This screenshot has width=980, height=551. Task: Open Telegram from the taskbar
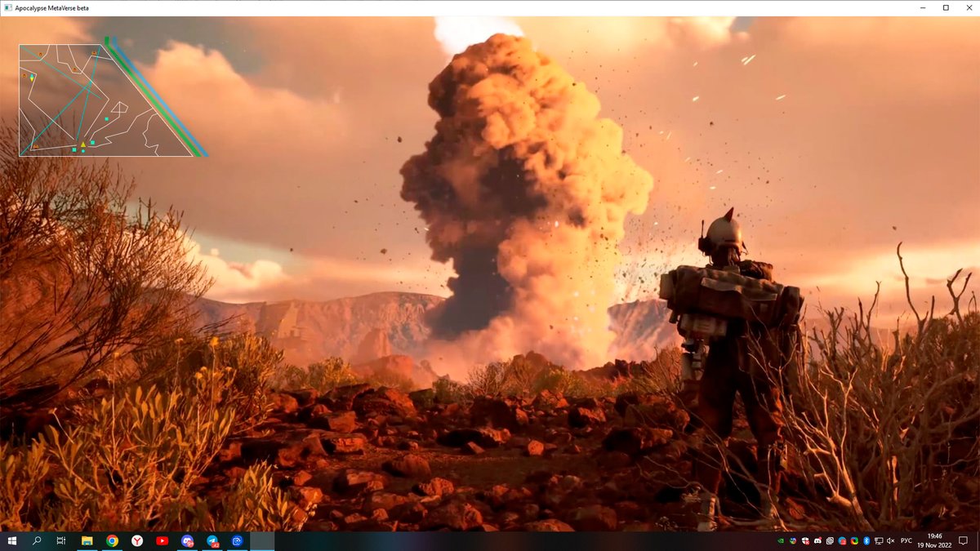click(x=212, y=540)
